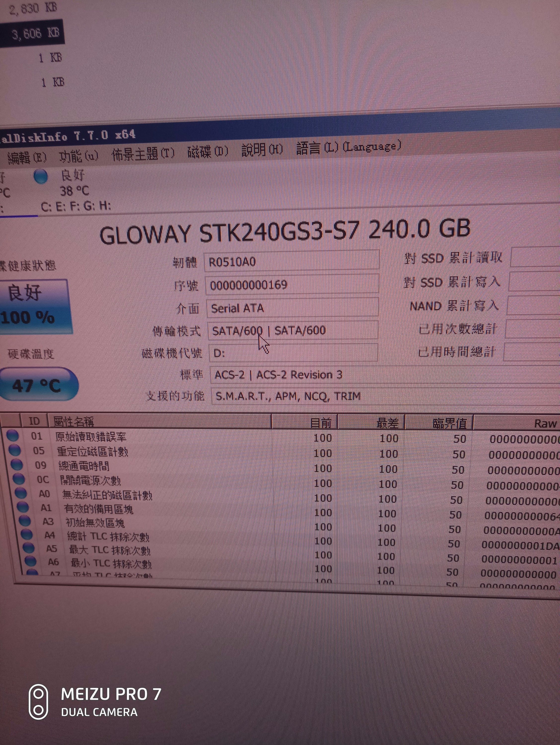Click the blue status icon for attribute A4
Image resolution: width=560 pixels, height=745 pixels.
27,534
